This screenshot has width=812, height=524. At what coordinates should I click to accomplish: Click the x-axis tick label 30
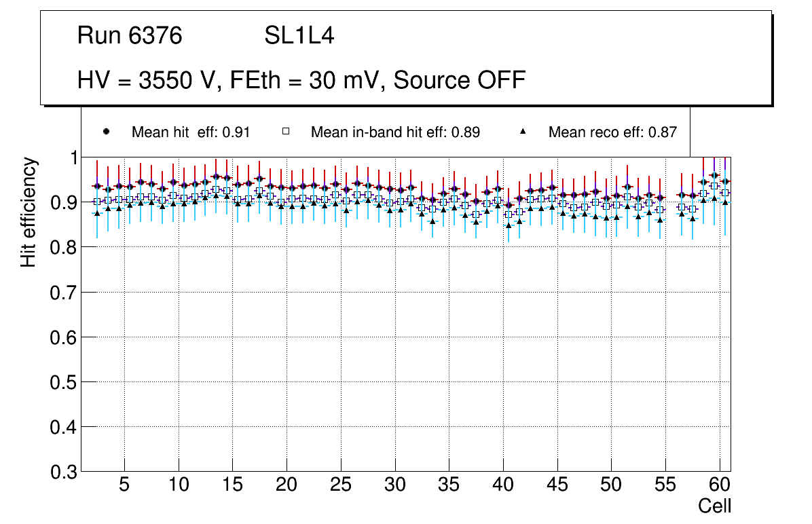point(395,485)
